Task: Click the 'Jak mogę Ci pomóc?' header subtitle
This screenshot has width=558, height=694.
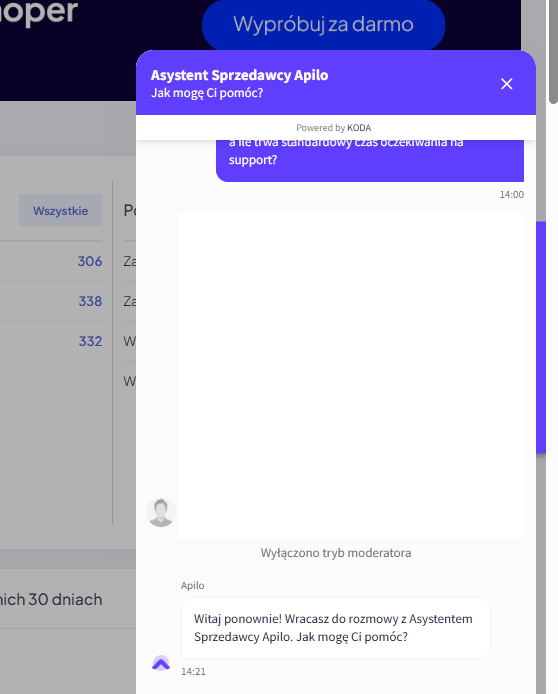Action: pyautogui.click(x=207, y=93)
